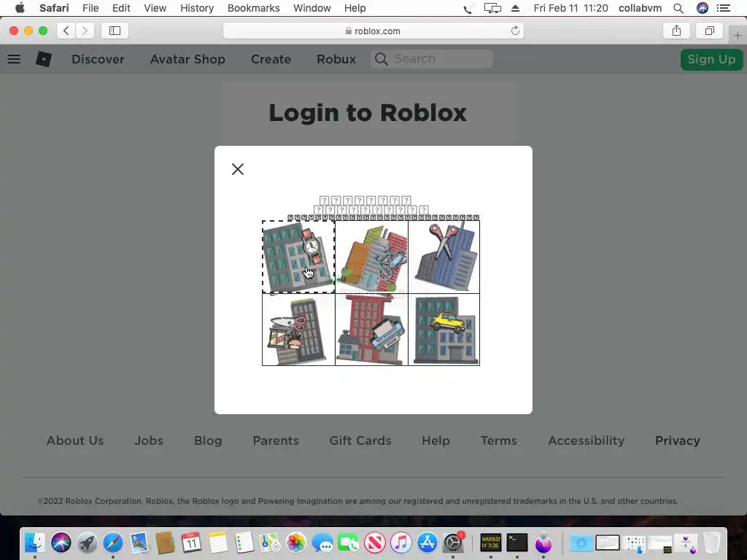This screenshot has height=560, width=747.
Task: Open Maps from the Dock
Action: pos(270,542)
